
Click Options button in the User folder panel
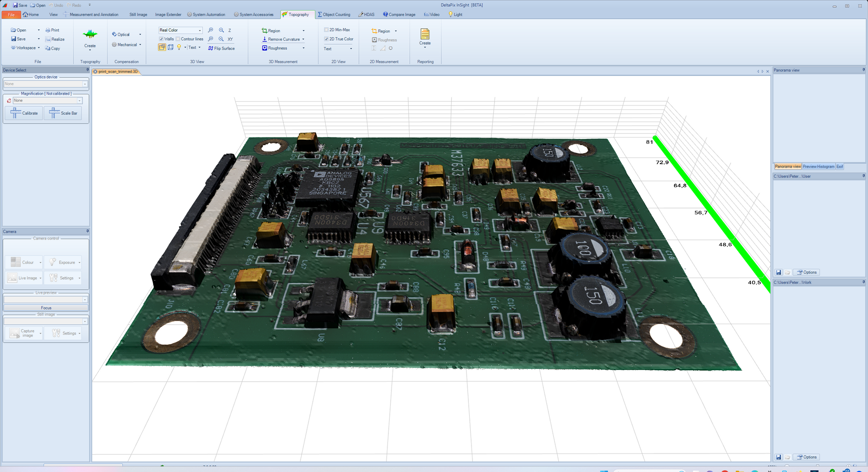tap(807, 273)
